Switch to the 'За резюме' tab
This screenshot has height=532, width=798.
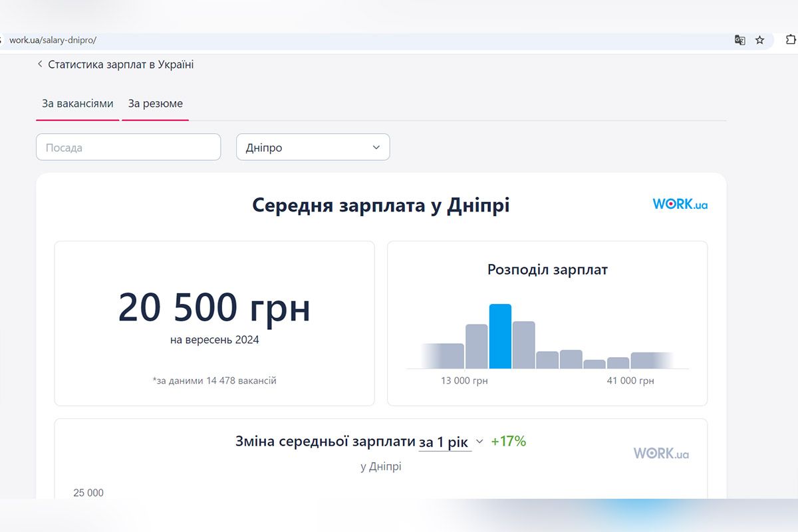(x=155, y=104)
